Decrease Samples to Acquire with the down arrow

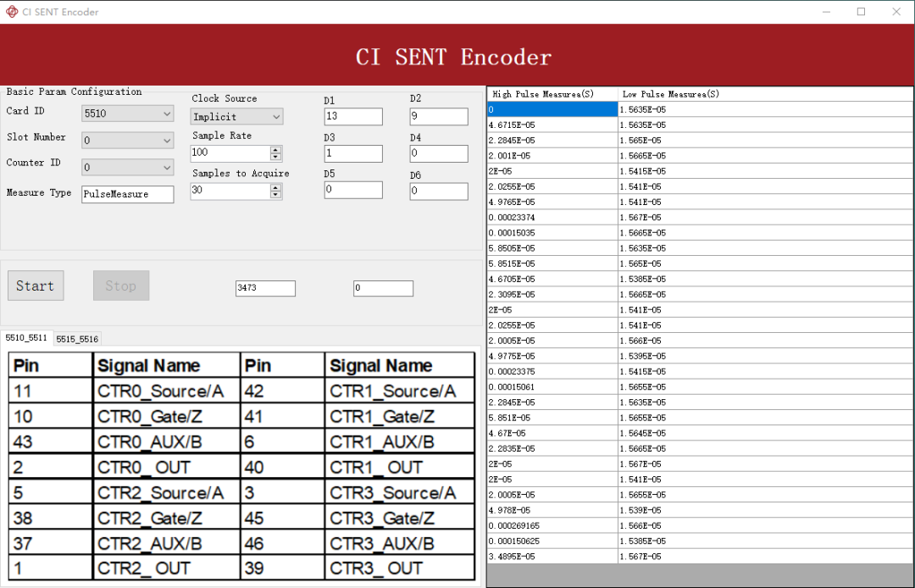click(277, 194)
